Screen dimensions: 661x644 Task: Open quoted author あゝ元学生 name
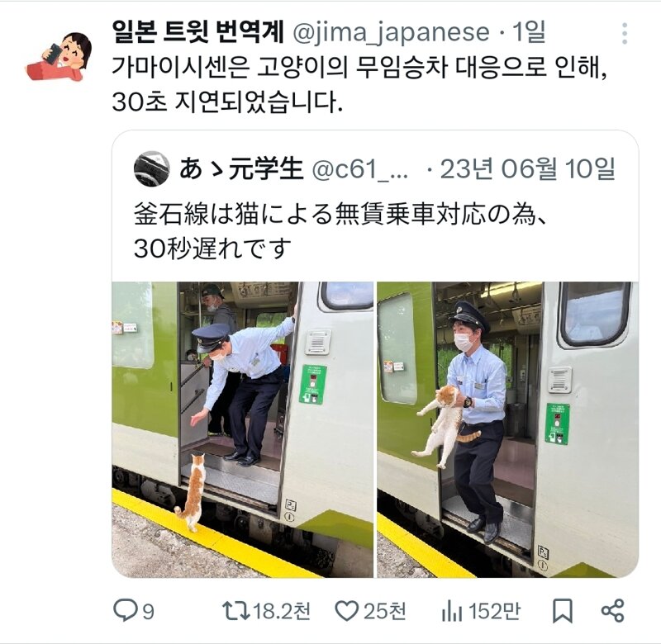241,168
